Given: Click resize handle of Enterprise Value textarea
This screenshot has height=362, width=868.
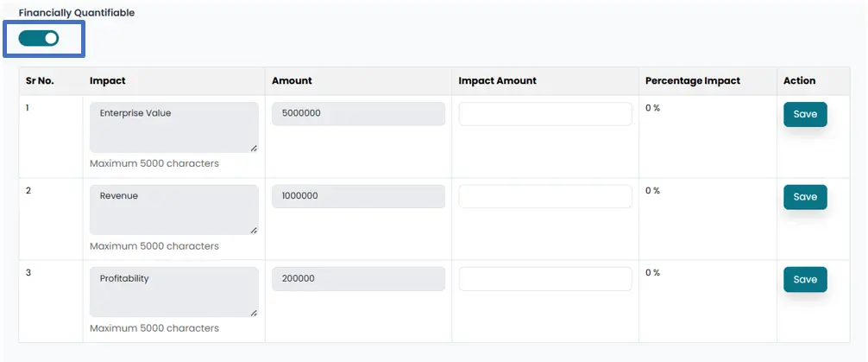Looking at the screenshot, I should tap(254, 149).
